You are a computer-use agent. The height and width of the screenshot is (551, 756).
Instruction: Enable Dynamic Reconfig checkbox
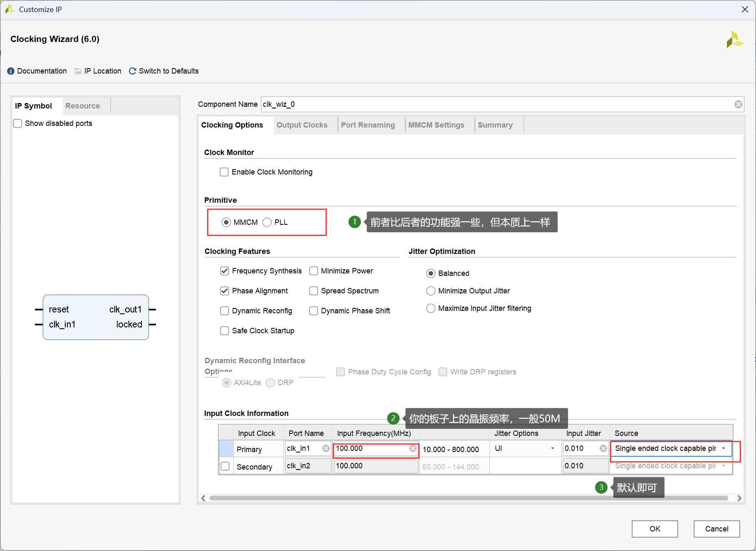tap(225, 311)
